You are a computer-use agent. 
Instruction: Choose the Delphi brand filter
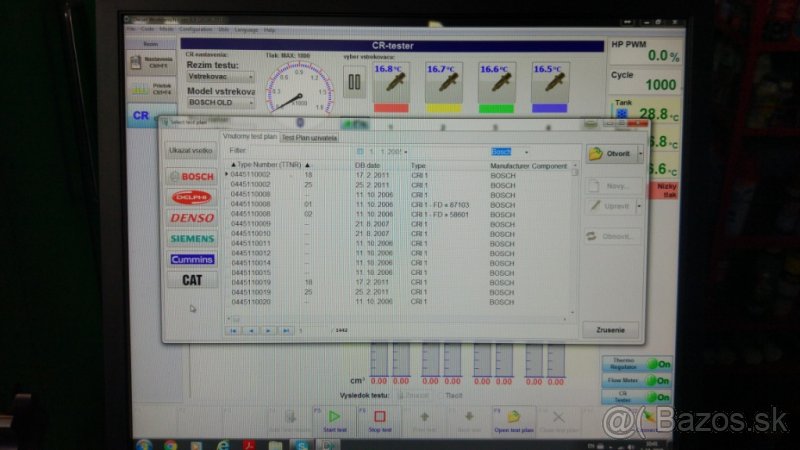pyautogui.click(x=192, y=197)
